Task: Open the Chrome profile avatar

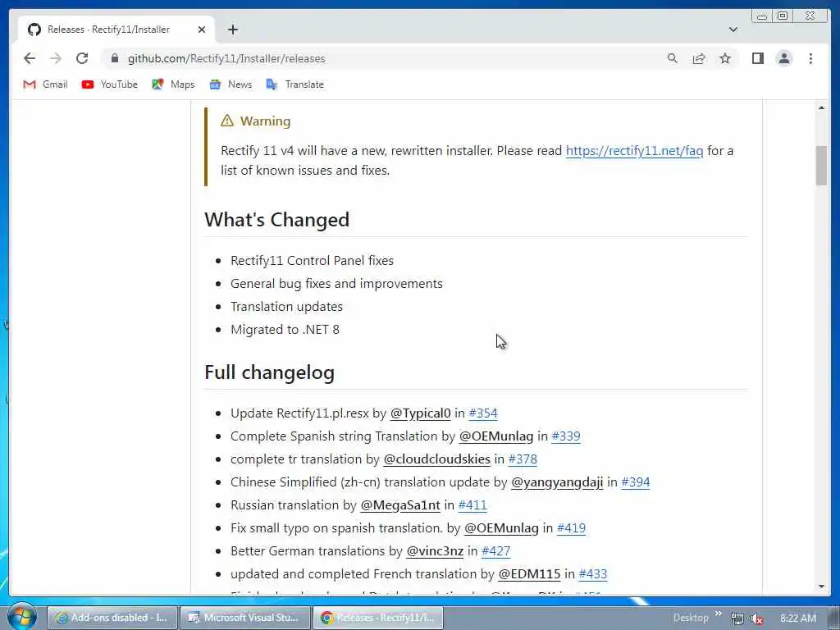Action: [783, 58]
